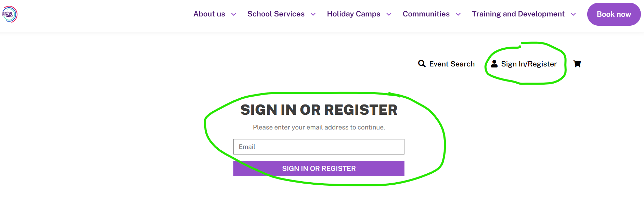Expand the School Services chevron
The height and width of the screenshot is (210, 644).
click(x=313, y=14)
